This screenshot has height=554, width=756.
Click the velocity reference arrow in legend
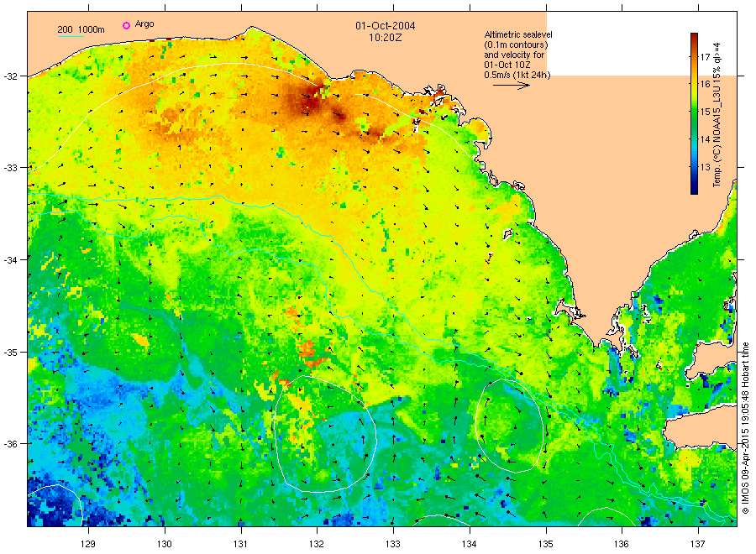click(512, 86)
